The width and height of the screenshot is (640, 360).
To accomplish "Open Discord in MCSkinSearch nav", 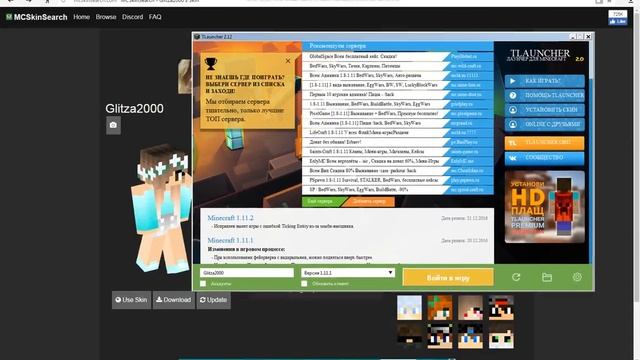I will 133,17.
